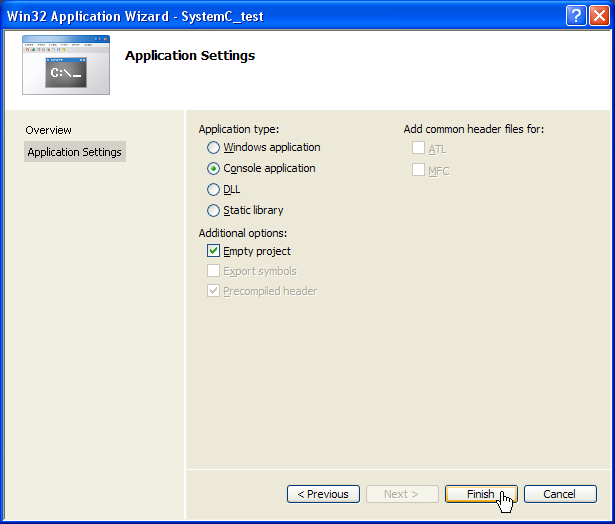Go back with the Previous button

pos(323,494)
